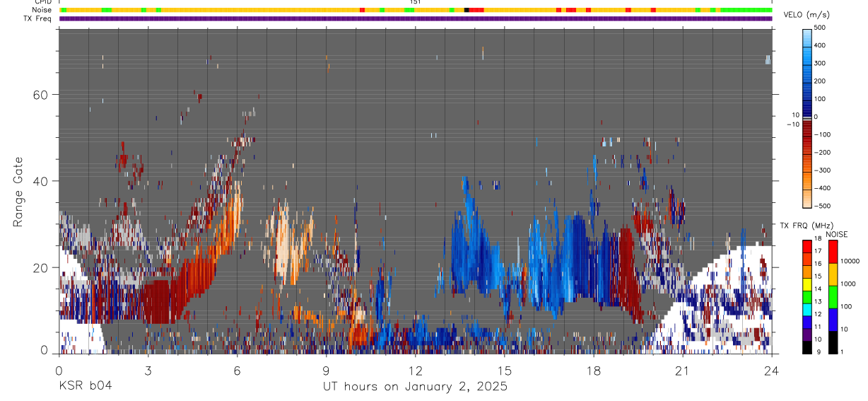Click the light blue top of velocity colorbar
The width and height of the screenshot is (868, 401).
(807, 37)
